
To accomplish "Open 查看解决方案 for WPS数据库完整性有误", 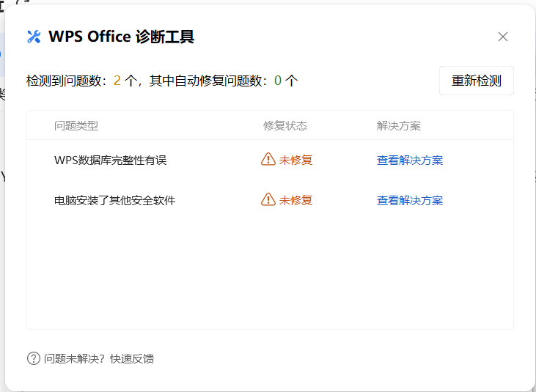I will 410,160.
